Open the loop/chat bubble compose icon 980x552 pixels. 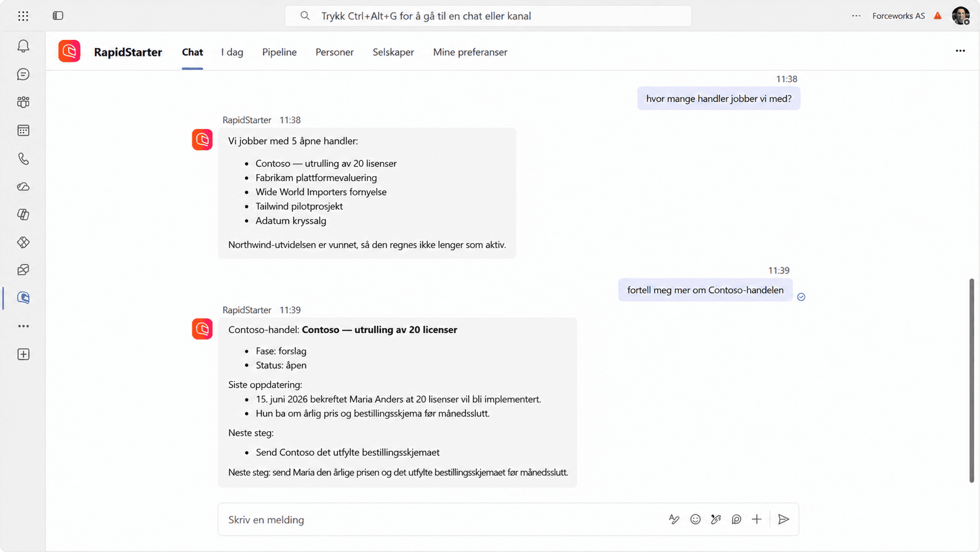coord(736,519)
